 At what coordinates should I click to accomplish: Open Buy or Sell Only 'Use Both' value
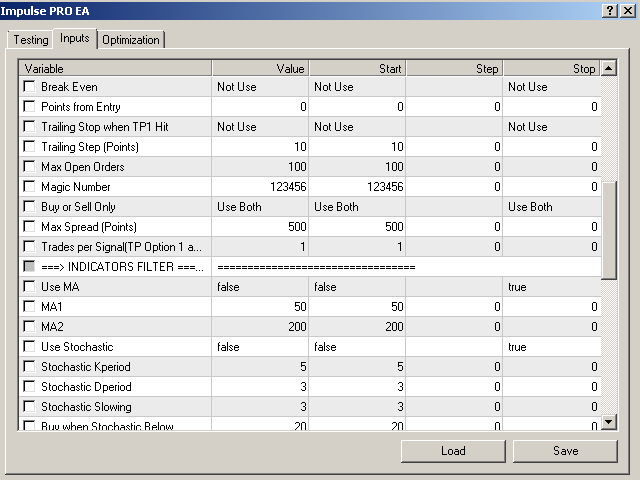(260, 207)
